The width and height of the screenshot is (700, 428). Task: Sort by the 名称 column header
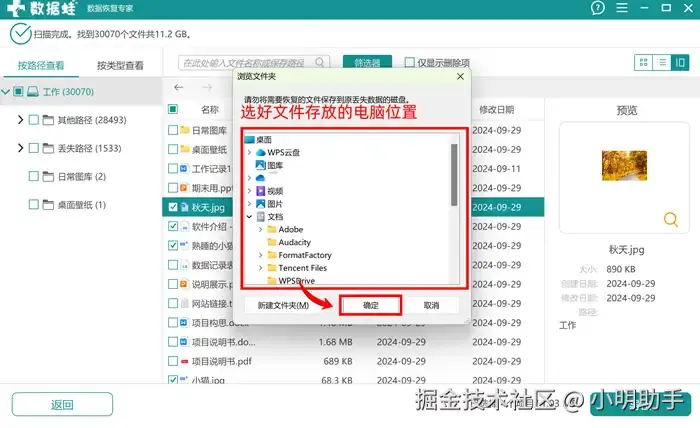210,109
